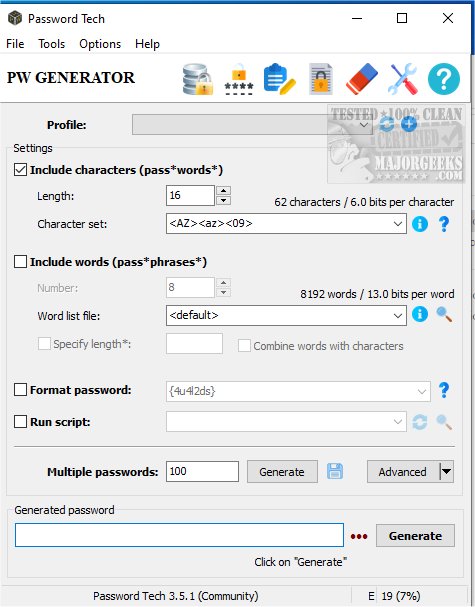Open the Tools menu

coord(51,44)
